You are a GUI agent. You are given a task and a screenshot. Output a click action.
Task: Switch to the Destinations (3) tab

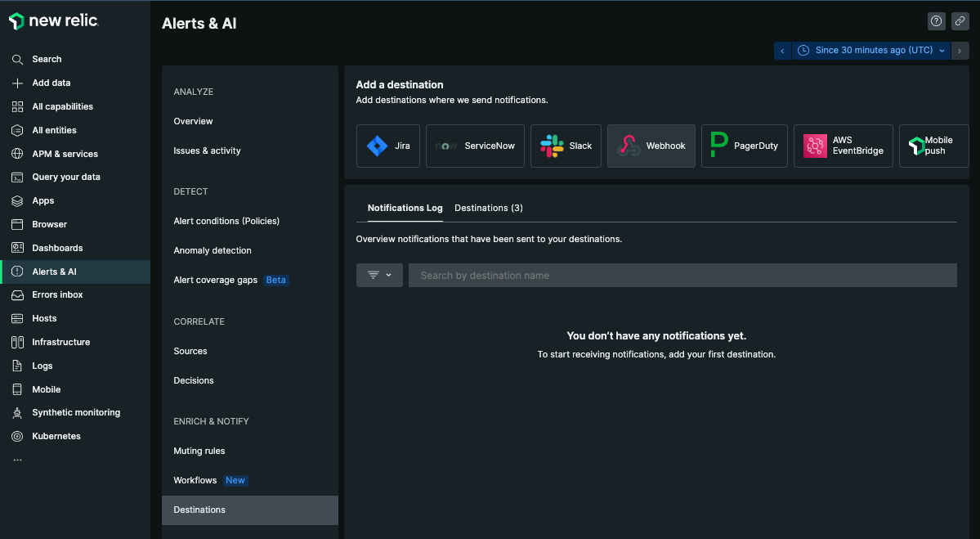click(488, 208)
